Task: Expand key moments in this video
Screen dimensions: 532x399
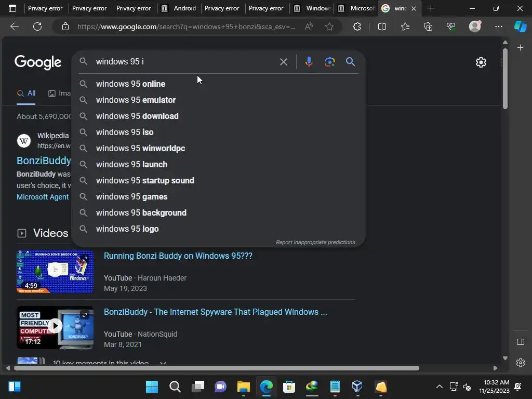Action: pos(163,363)
